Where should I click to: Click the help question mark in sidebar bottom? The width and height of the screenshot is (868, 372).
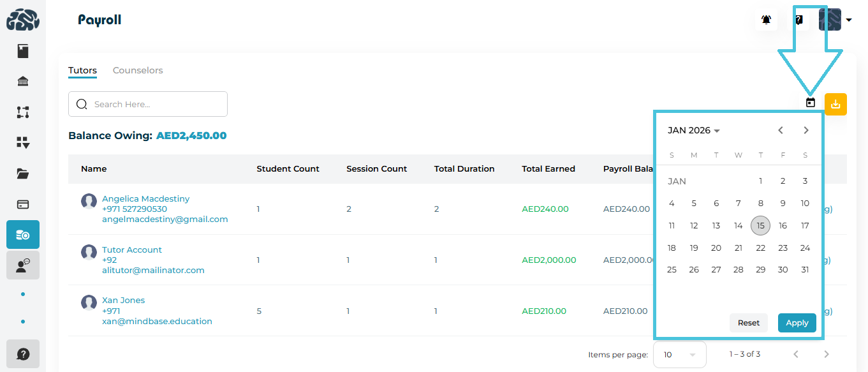coord(23,353)
